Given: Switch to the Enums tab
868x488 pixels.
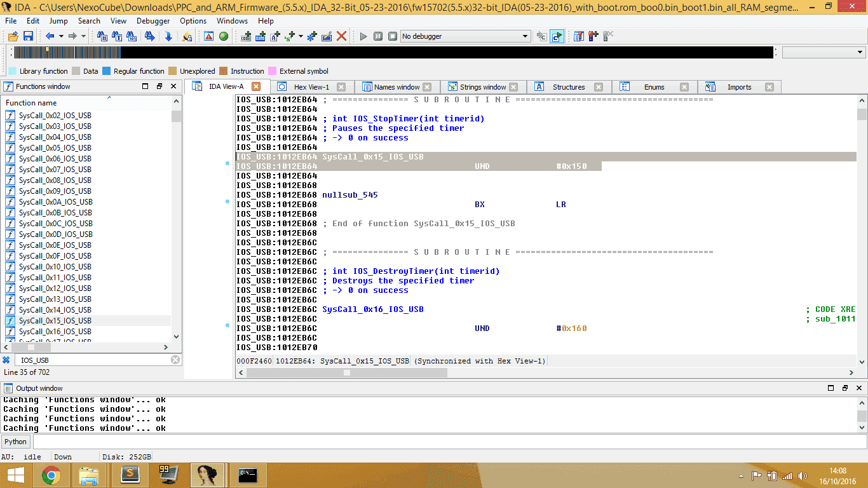Looking at the screenshot, I should click(x=654, y=87).
